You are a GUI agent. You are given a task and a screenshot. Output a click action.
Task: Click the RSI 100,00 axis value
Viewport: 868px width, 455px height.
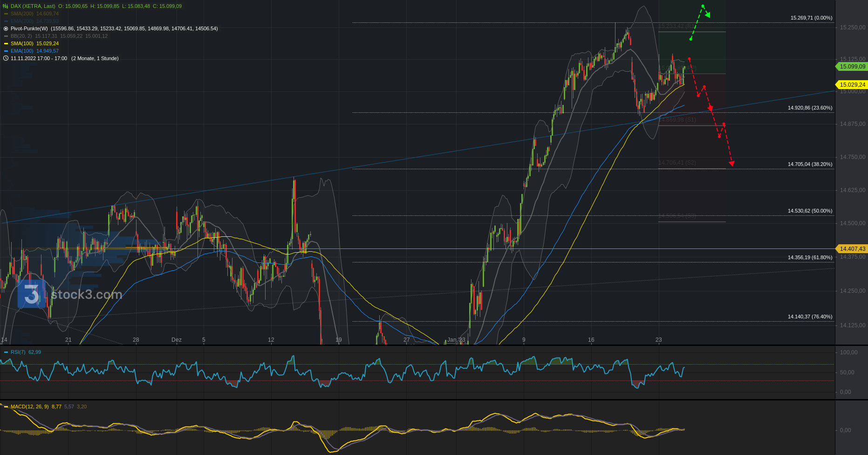(848, 352)
